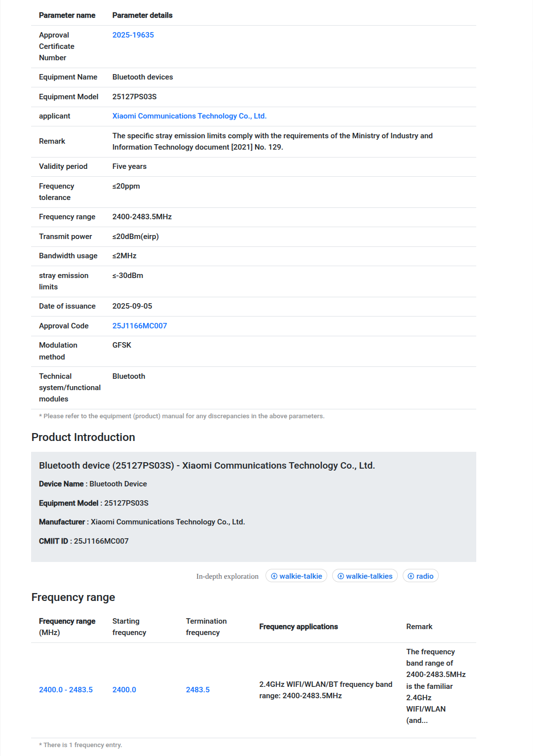This screenshot has width=533, height=756.
Task: Click the Bluetooth device (25127PS03S) card title
Action: (x=207, y=466)
